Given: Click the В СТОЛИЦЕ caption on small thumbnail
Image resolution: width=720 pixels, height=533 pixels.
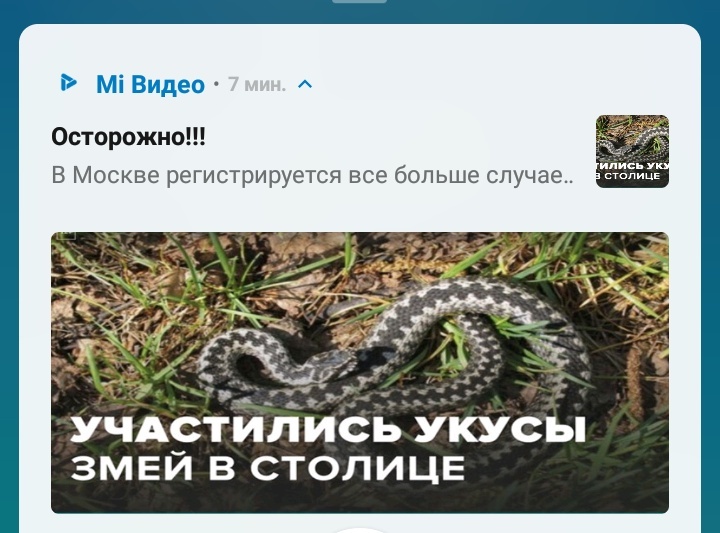Looking at the screenshot, I should point(628,176).
